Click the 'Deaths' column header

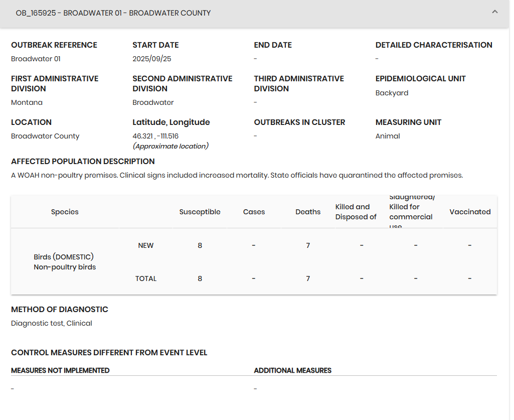[x=308, y=212]
